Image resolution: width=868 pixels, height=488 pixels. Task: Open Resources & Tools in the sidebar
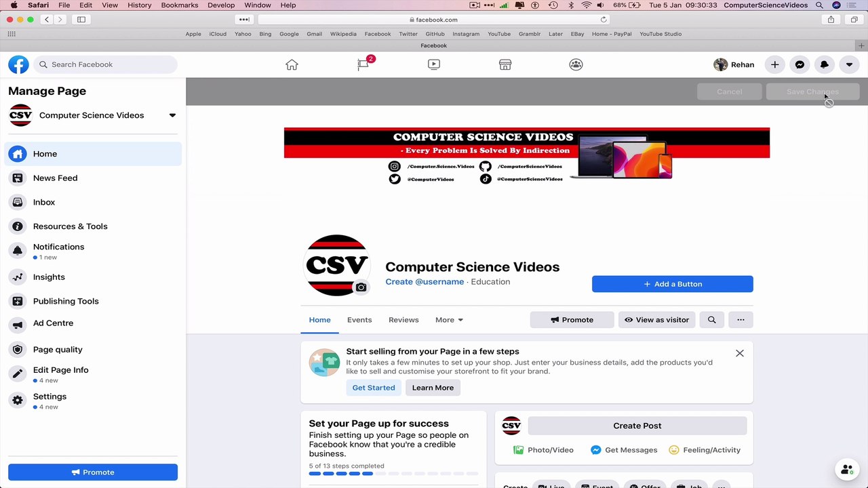93,226
